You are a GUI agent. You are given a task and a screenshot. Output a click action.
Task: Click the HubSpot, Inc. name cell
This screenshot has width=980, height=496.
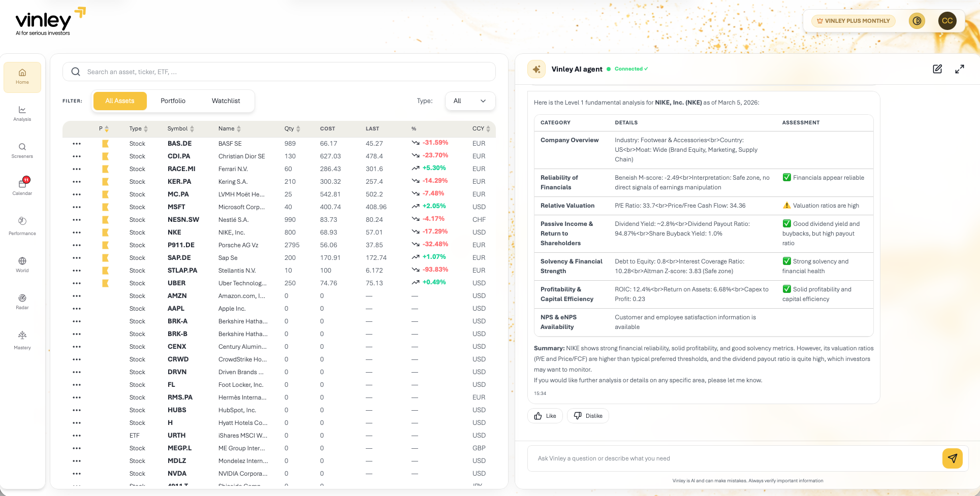click(237, 410)
